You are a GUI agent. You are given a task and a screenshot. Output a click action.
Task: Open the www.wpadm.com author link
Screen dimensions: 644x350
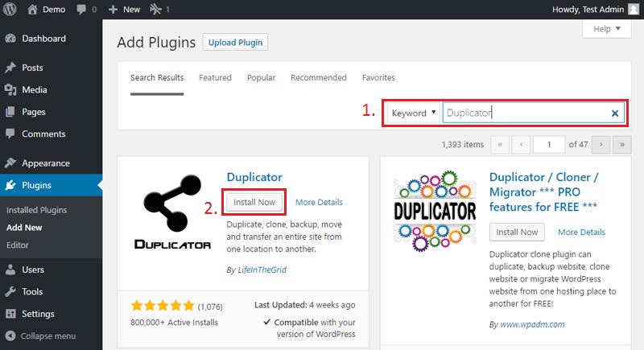pos(532,324)
